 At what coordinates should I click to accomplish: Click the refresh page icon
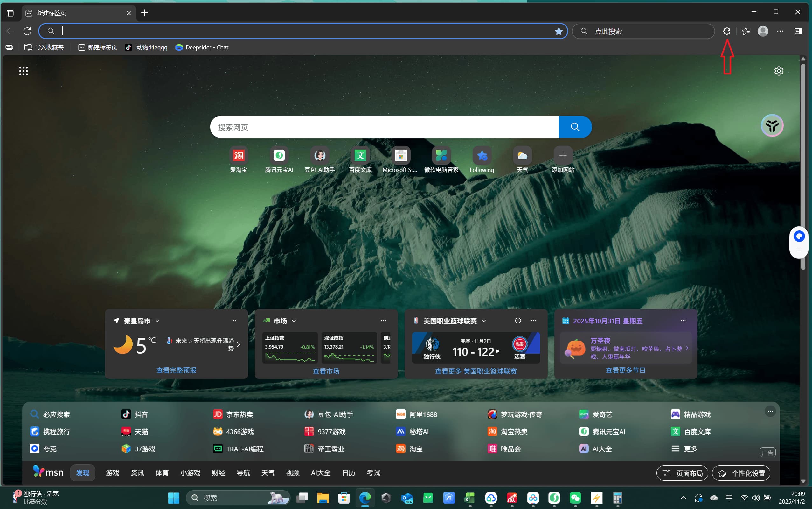tap(27, 31)
